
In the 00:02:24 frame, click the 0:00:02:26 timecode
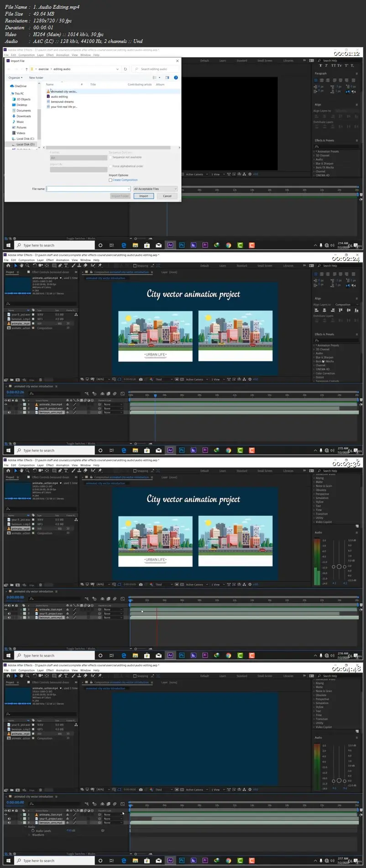16,392
